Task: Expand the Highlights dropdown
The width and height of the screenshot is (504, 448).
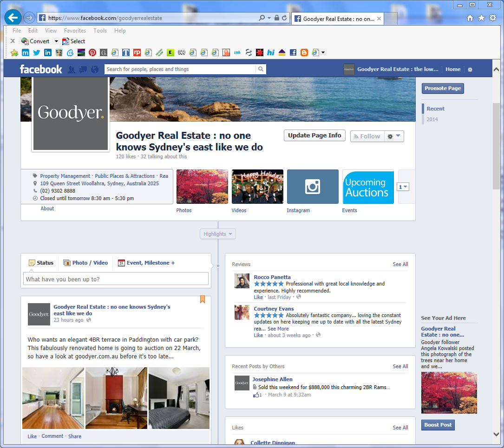Action: [217, 234]
